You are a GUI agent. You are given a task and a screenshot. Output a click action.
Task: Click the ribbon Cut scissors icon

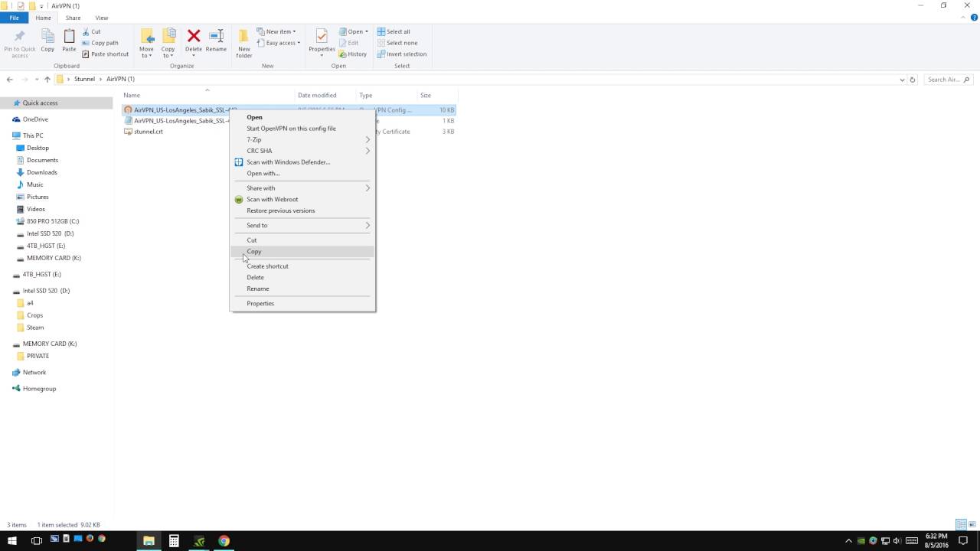[86, 32]
